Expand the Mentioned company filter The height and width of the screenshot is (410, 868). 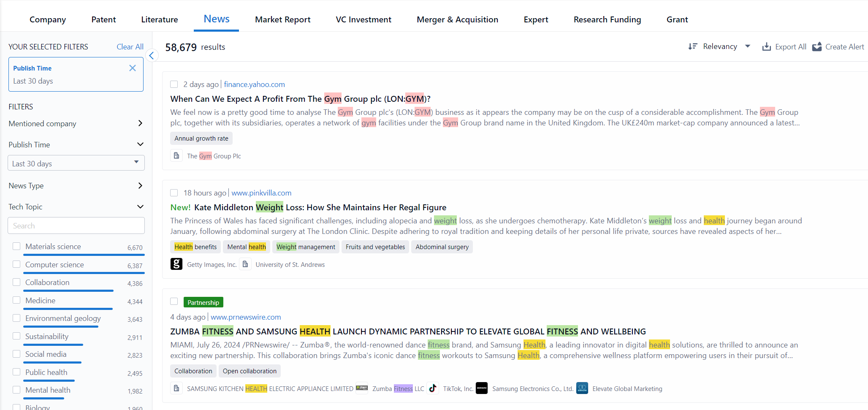[x=140, y=123]
